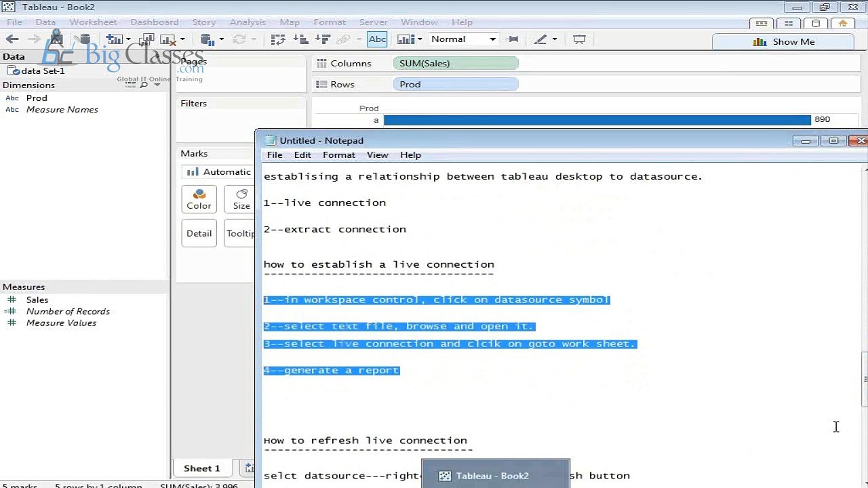Click the Show/Hide Cards toolbar icon
The width and height of the screenshot is (868, 488).
point(406,39)
